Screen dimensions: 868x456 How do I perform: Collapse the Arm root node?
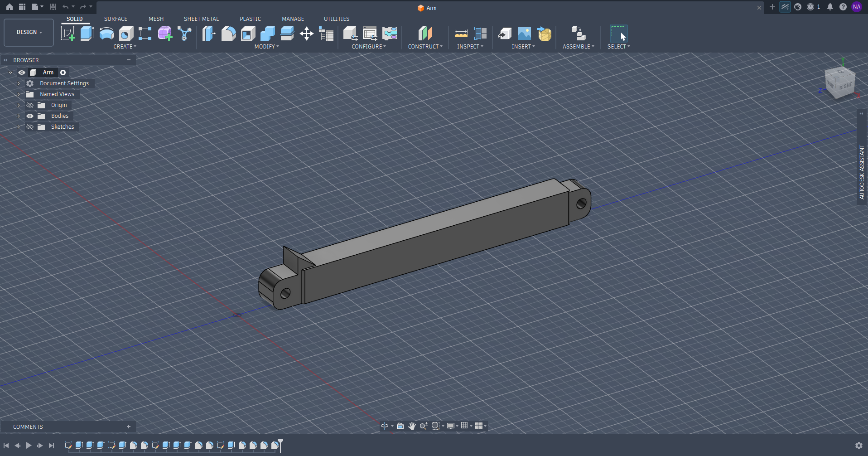pyautogui.click(x=10, y=73)
